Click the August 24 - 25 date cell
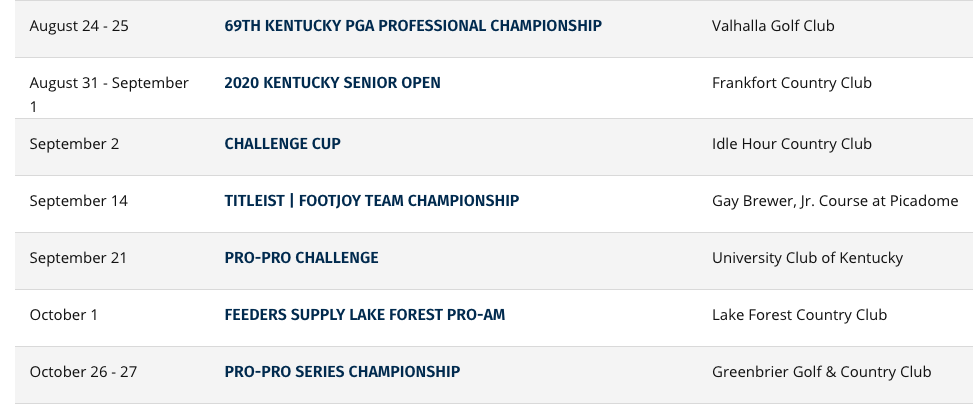This screenshot has height=406, width=973. 79,25
